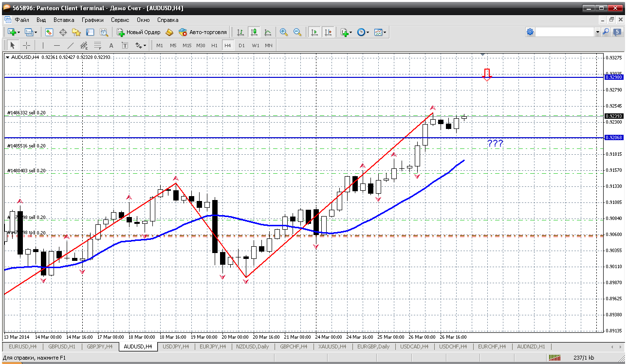This screenshot has width=627, height=364.
Task: Toggle the Terminal window icon
Action: pos(90,32)
